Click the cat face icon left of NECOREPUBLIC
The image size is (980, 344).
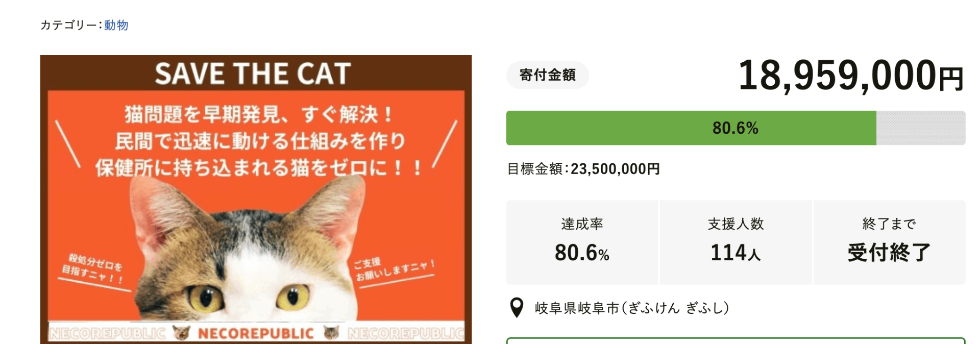click(181, 333)
